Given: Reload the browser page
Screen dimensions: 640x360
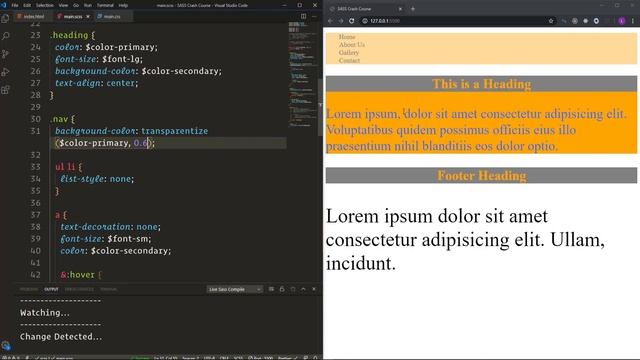Looking at the screenshot, I should (x=351, y=21).
